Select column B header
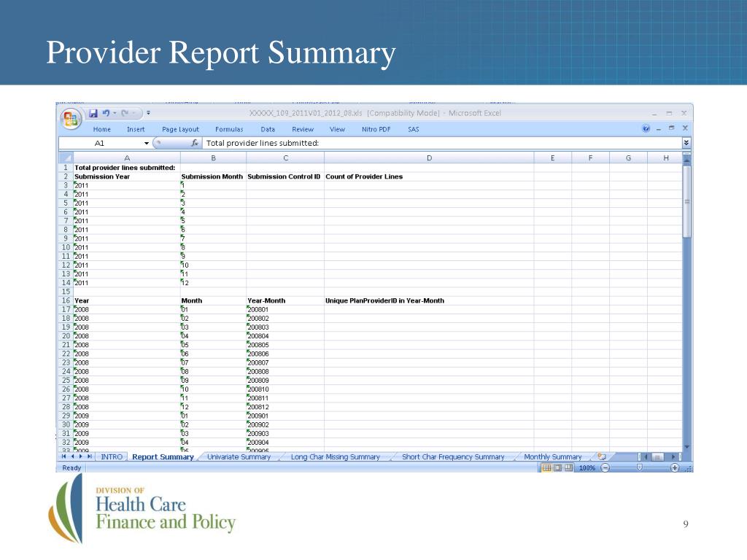This screenshot has width=747, height=560. tap(214, 158)
